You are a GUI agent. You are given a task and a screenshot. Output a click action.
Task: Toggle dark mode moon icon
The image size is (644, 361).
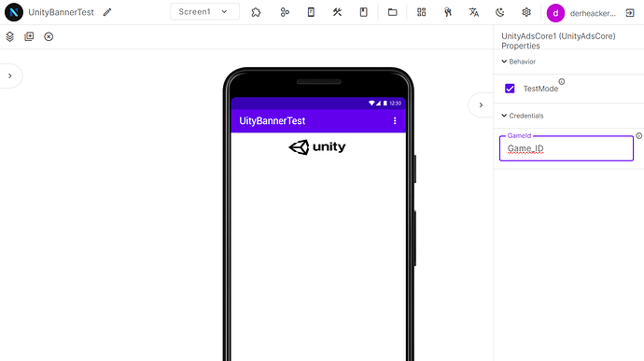(500, 12)
